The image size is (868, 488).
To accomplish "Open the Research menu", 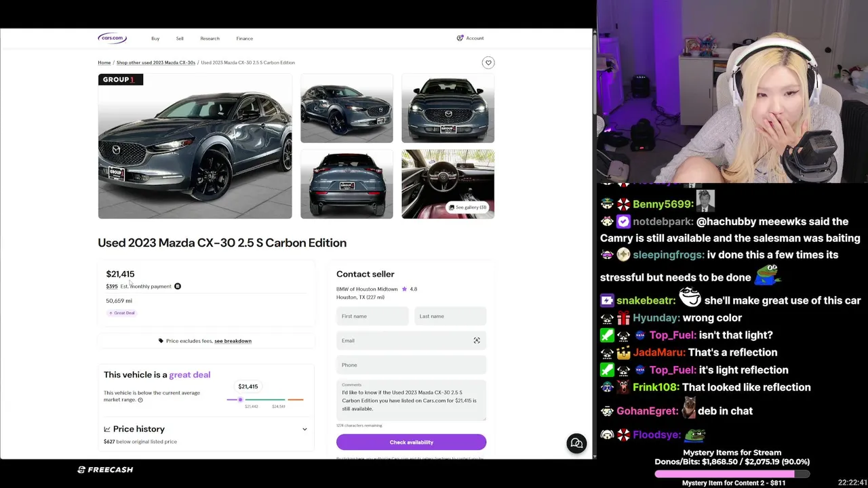I will click(x=210, y=39).
